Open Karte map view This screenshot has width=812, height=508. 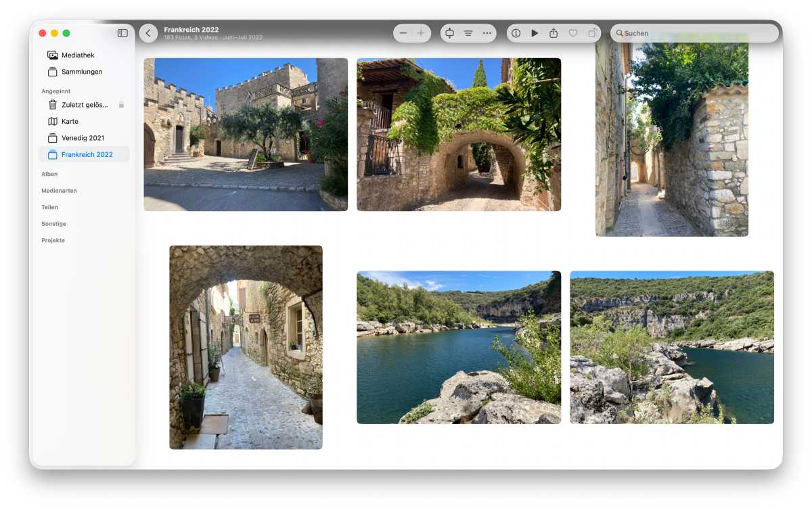70,122
